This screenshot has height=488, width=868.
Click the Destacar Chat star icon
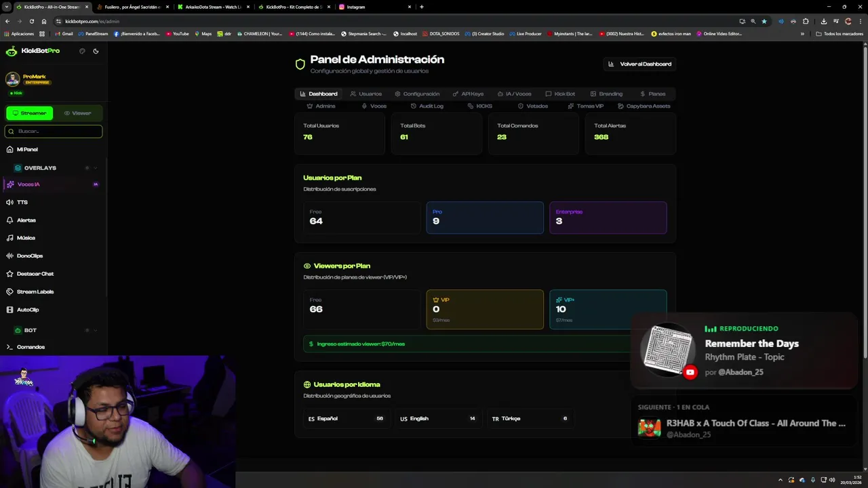[9, 274]
